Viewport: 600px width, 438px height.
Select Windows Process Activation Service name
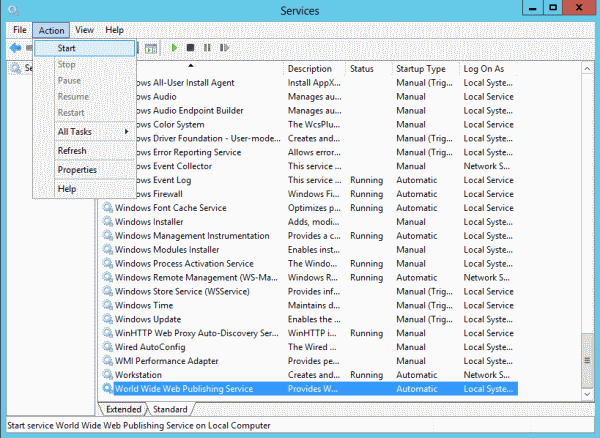pos(184,264)
